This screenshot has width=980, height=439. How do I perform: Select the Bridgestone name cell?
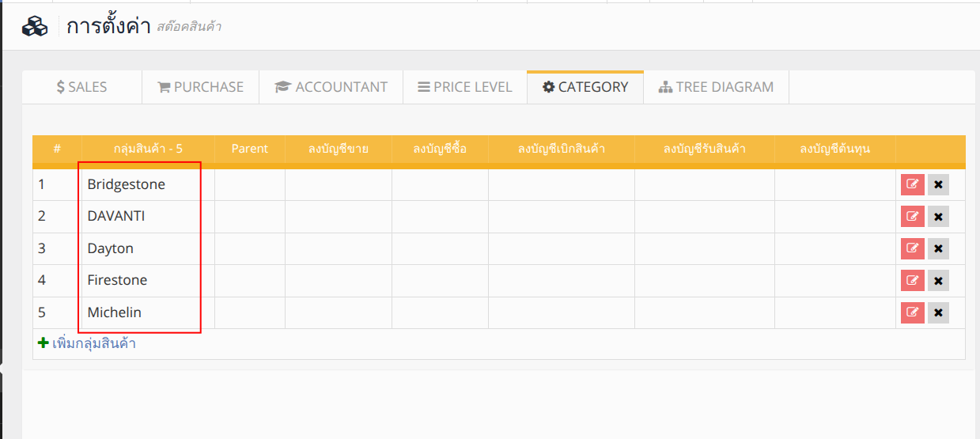[x=148, y=184]
